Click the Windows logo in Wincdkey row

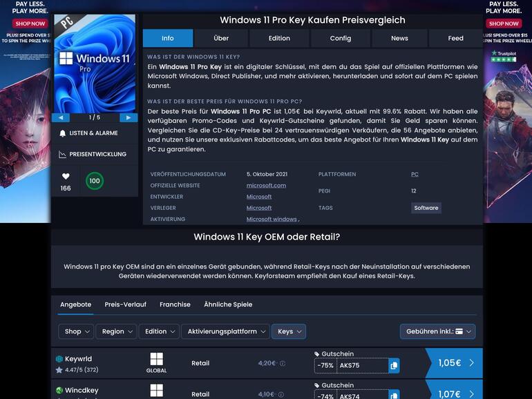(156, 390)
